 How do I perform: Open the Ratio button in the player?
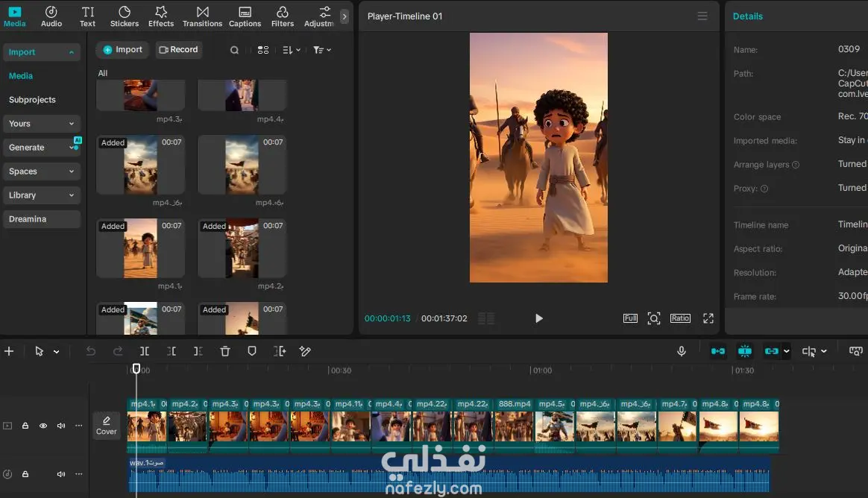pos(680,318)
